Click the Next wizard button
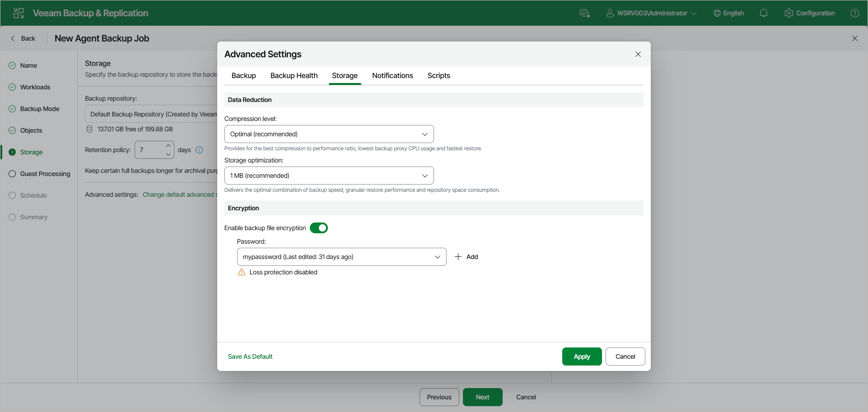868x412 pixels. 483,397
